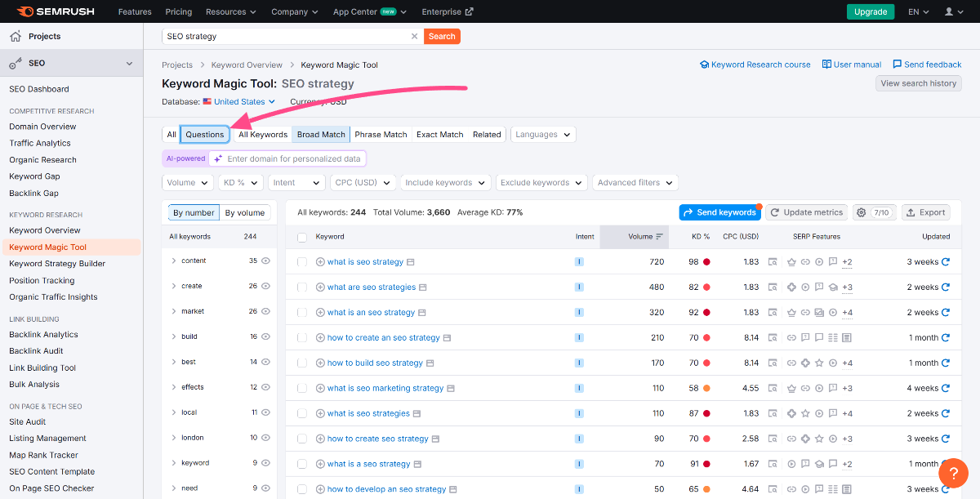The height and width of the screenshot is (499, 980).
Task: Toggle visibility eye for 'content' group
Action: click(265, 261)
